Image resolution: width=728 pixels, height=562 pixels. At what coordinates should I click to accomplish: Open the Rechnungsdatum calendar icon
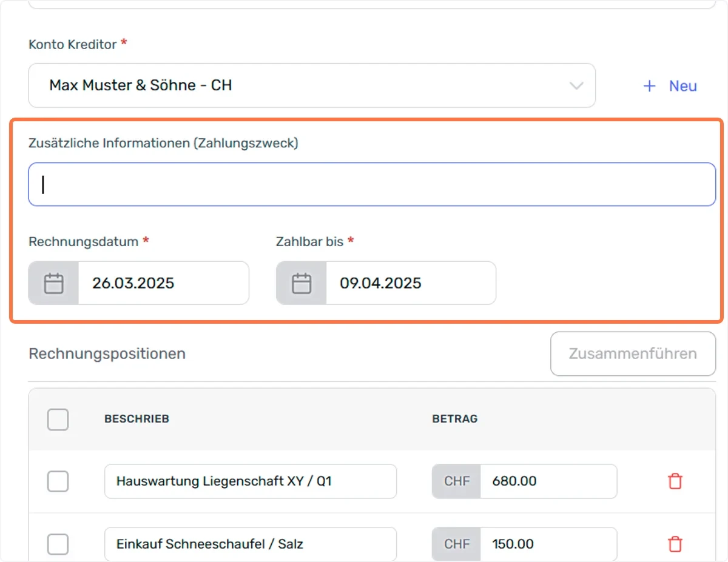(54, 283)
